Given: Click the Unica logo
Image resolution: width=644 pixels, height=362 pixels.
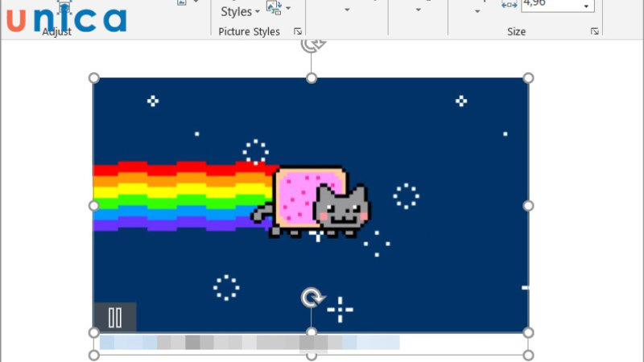Looking at the screenshot, I should click(x=68, y=18).
